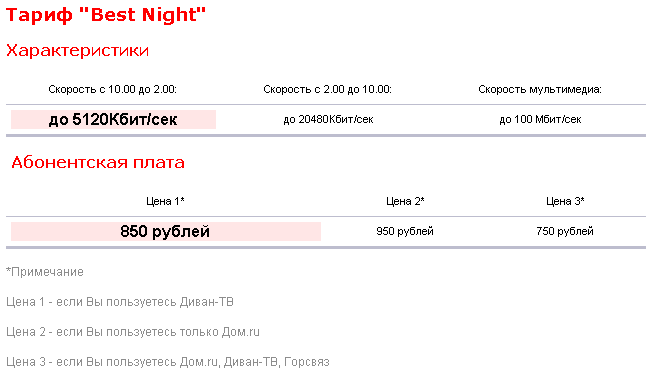658x373 pixels.
Task: Click the '*Примечание' note label
Action: [45, 272]
